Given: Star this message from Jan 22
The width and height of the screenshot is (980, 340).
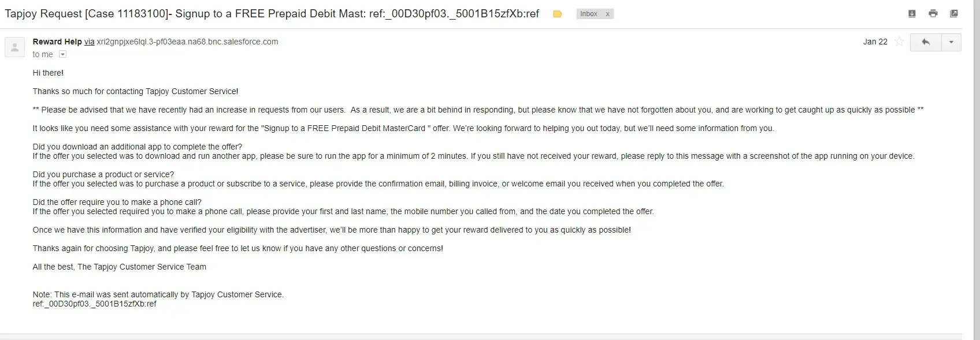Looking at the screenshot, I should 899,42.
